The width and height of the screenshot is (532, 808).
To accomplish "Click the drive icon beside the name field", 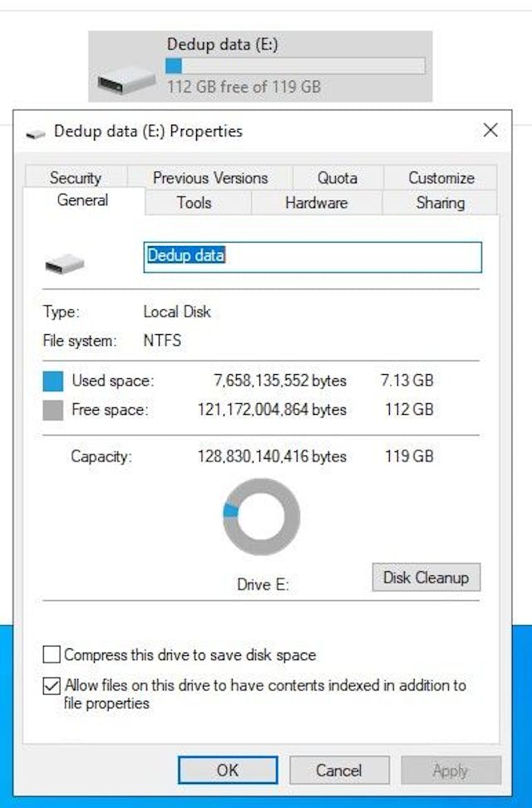I will 65,264.
